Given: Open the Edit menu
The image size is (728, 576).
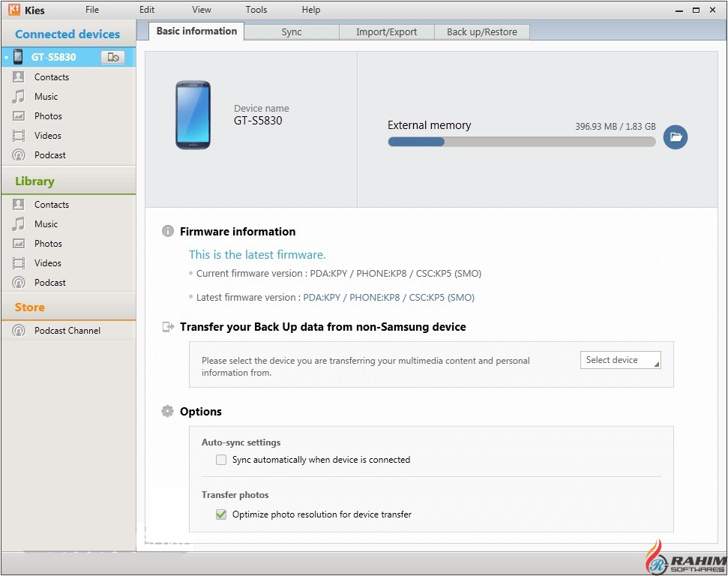Looking at the screenshot, I should 147,9.
